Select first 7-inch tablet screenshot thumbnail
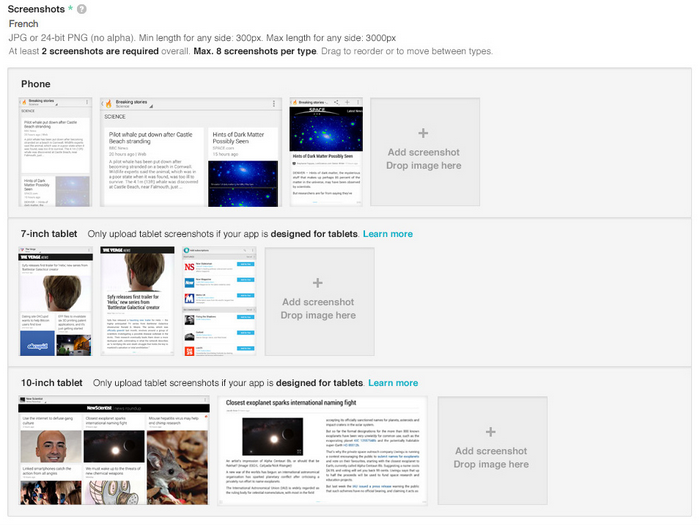The image size is (700, 525). (x=55, y=302)
